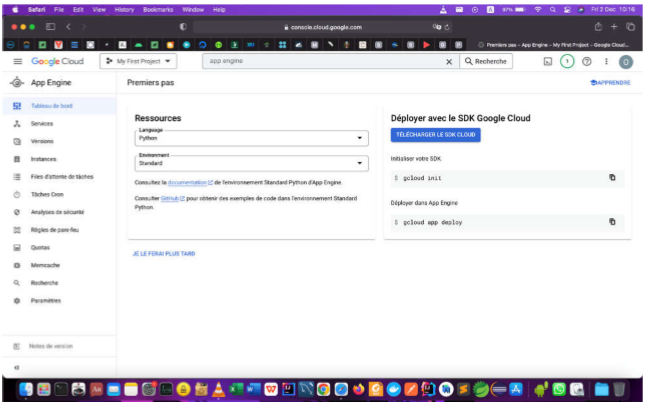Open the Safari menu in menu bar
The height and width of the screenshot is (402, 647).
(x=36, y=9)
